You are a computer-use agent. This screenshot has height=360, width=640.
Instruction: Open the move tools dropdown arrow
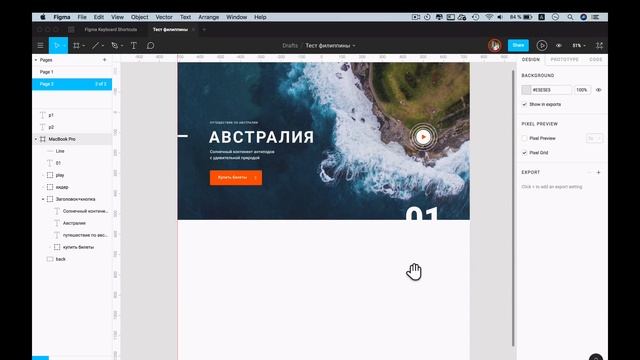coord(64,46)
